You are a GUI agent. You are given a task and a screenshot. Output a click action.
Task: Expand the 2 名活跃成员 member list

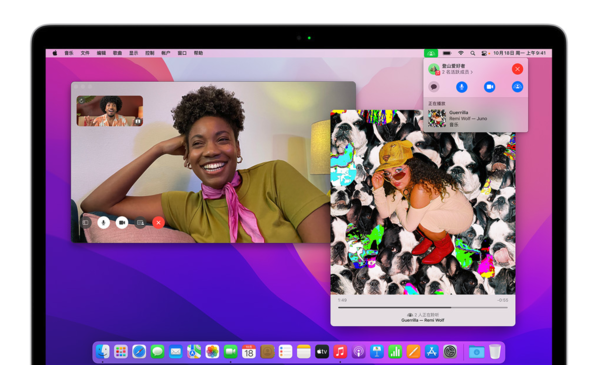point(457,72)
